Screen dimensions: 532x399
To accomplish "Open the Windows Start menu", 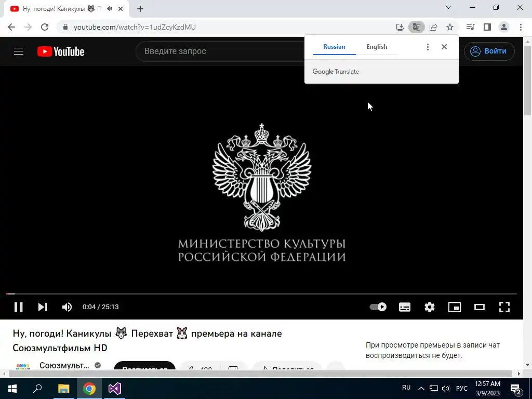I will tap(12, 389).
